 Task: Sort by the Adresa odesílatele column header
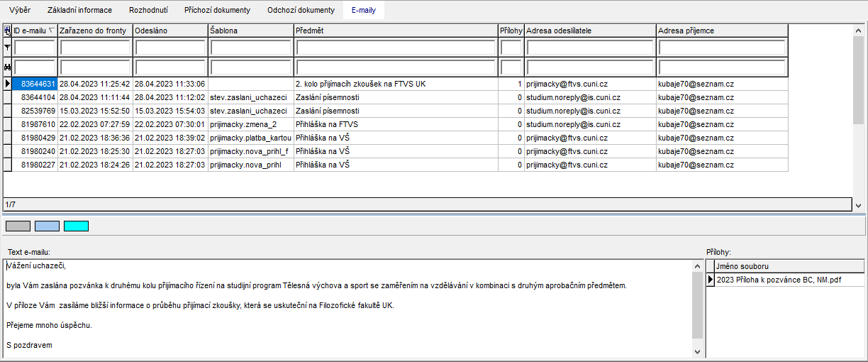(x=590, y=31)
